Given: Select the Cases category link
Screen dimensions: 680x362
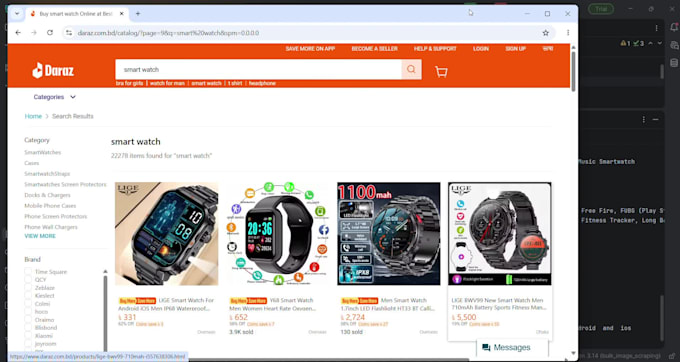Looking at the screenshot, I should 32,163.
